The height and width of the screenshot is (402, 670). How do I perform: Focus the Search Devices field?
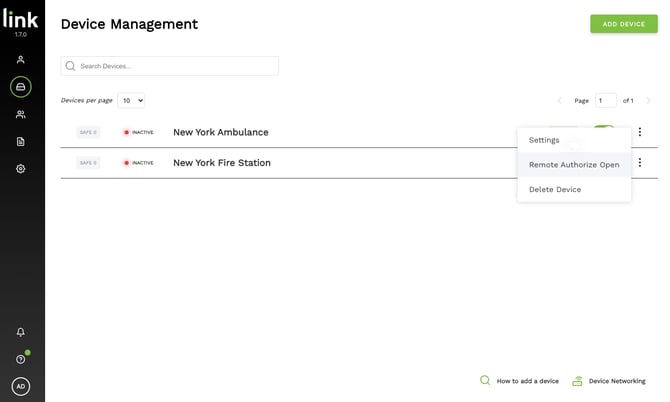pyautogui.click(x=170, y=66)
